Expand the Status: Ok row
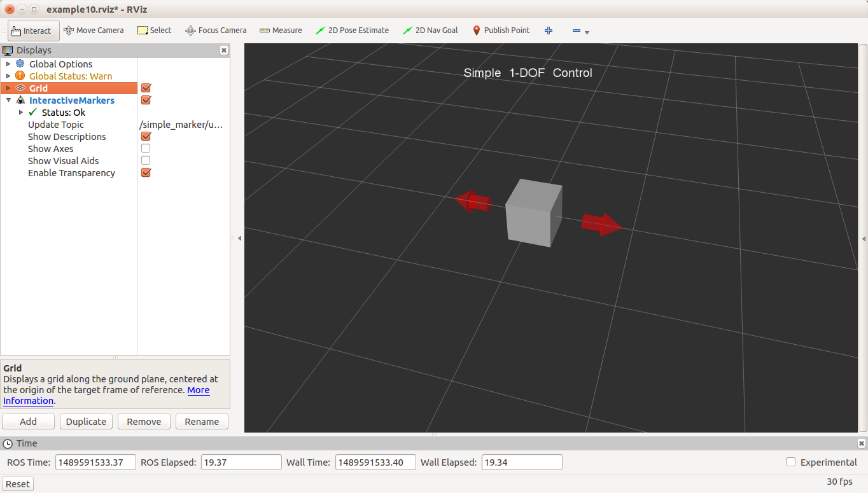The width and height of the screenshot is (868, 493). pos(21,112)
